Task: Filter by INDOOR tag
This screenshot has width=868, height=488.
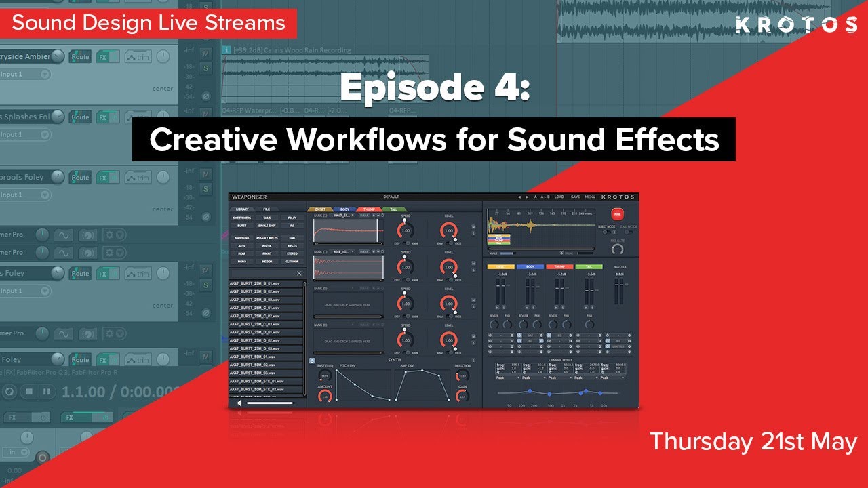Action: click(267, 262)
